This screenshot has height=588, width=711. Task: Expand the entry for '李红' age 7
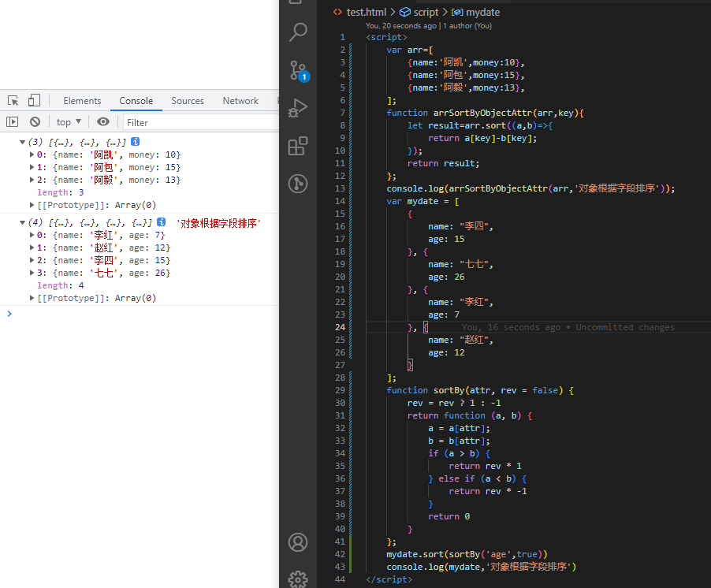(x=32, y=235)
